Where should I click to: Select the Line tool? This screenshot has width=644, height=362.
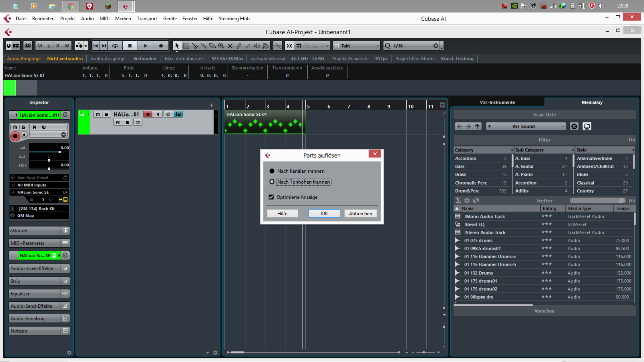[248, 46]
